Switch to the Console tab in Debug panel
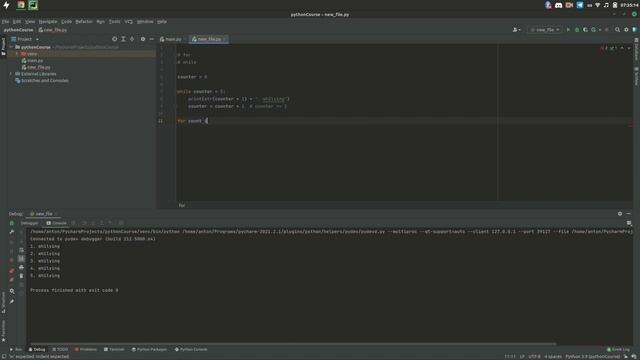The height and width of the screenshot is (360, 640). pyautogui.click(x=56, y=223)
